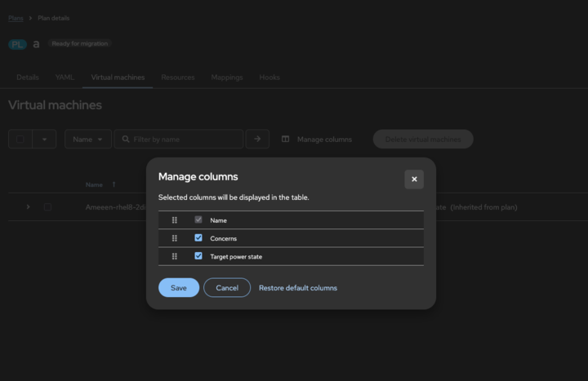Click the Concerns column label
The height and width of the screenshot is (381, 588).
[224, 239]
